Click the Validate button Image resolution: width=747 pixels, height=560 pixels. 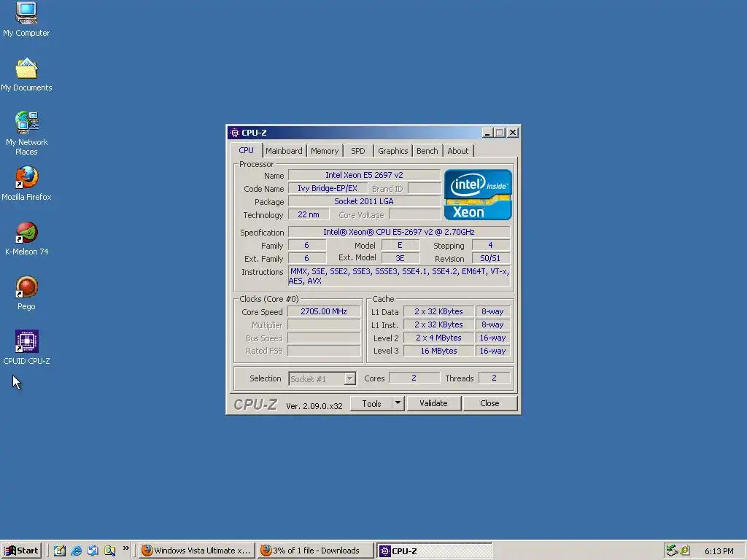(x=433, y=403)
